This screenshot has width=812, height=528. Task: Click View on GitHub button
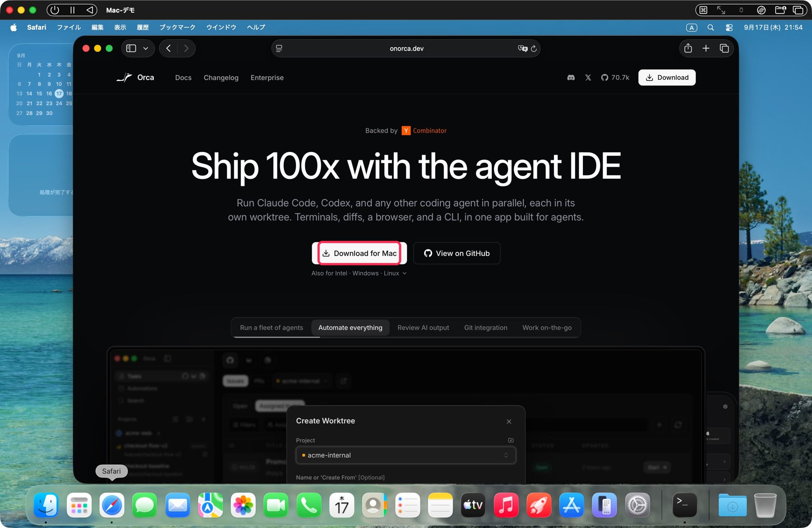coord(457,253)
